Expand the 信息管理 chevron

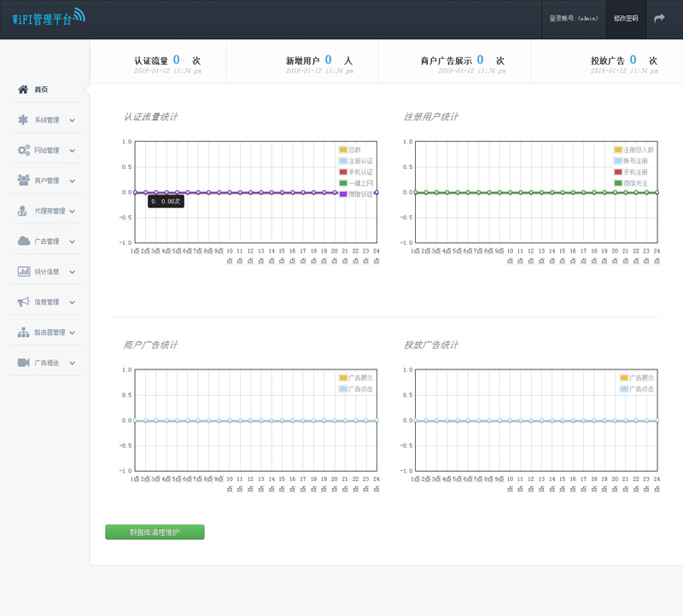[73, 302]
